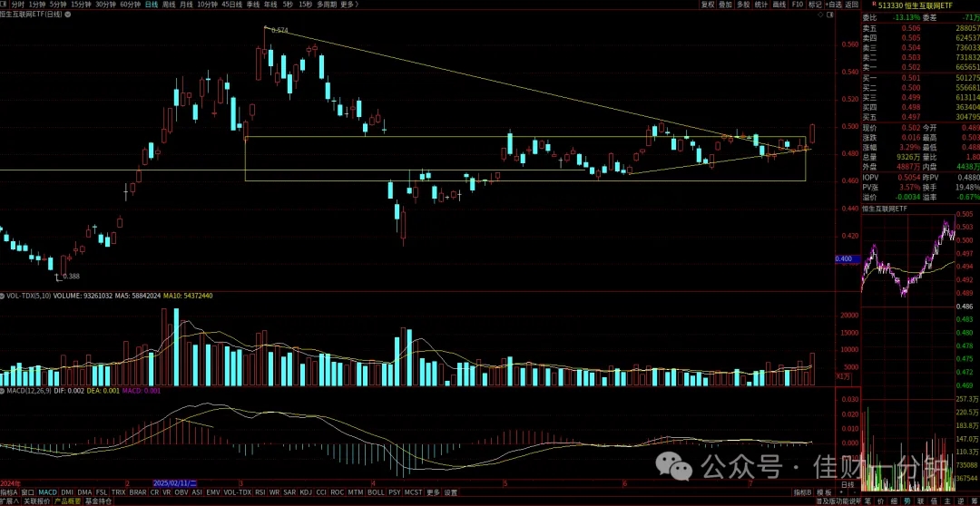Screen dimensions: 980x506
Task: Click the small panel icon next to the diamond
Action: [x=830, y=14]
